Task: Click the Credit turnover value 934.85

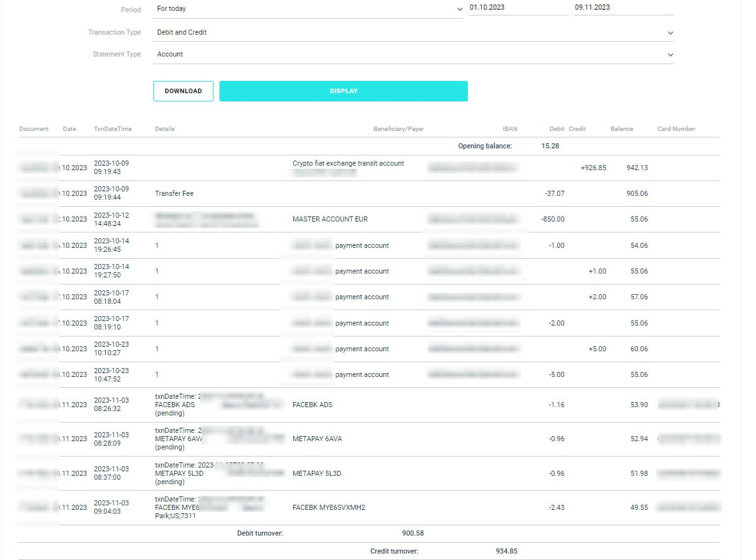Action: 506,551
